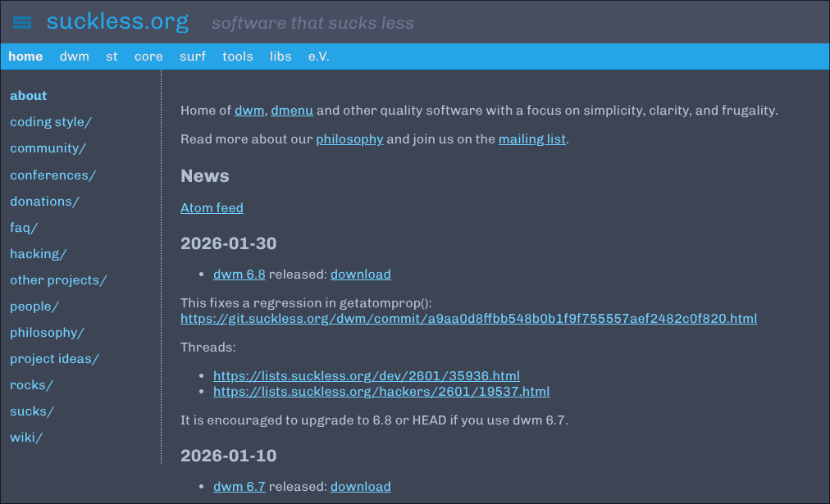Screen dimensions: 830x504
Task: Open the faq/ sidebar entry
Action: point(24,227)
